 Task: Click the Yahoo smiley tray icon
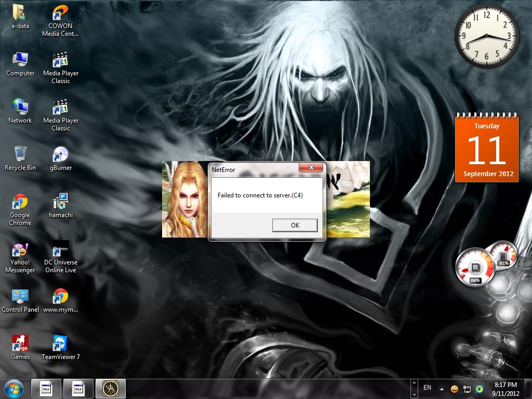point(455,389)
